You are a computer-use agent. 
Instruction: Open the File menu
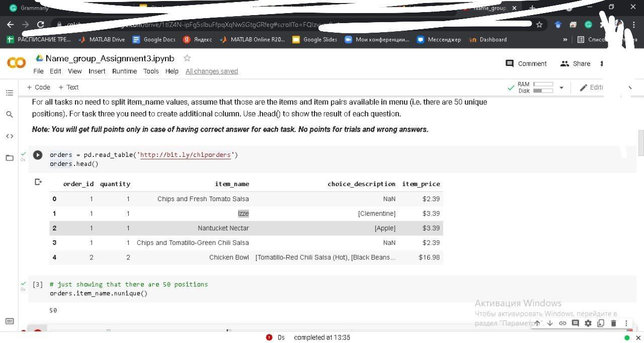38,71
